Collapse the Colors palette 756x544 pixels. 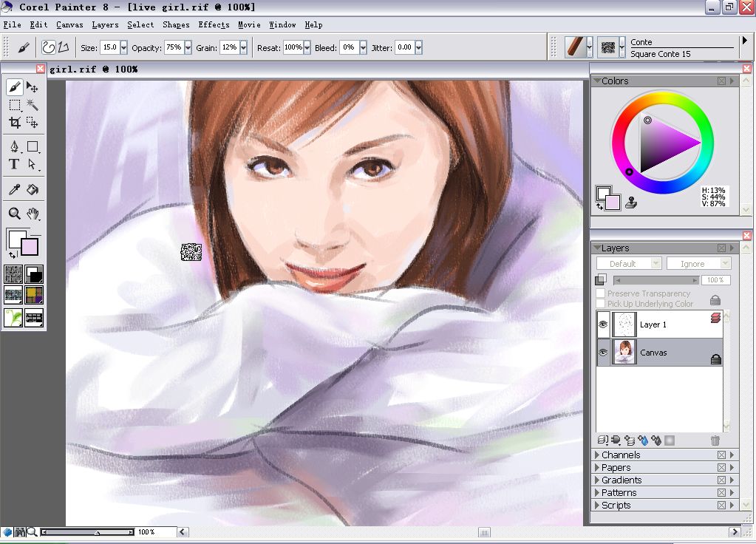(x=597, y=81)
